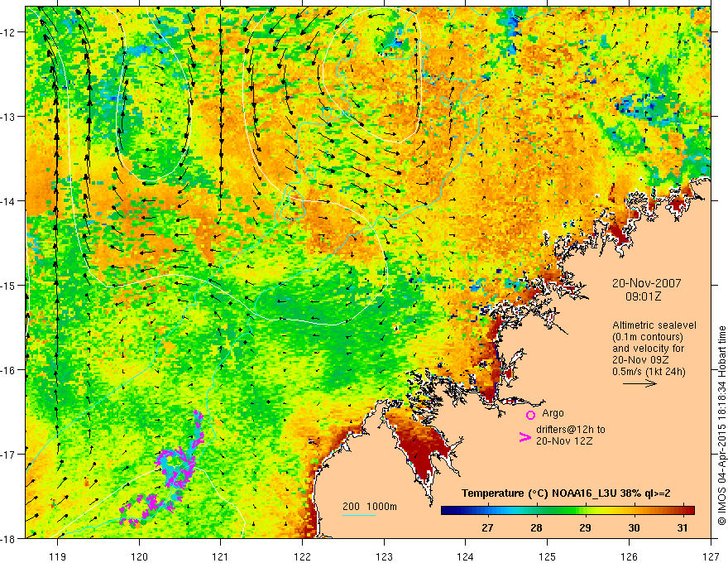
Task: Click the '200 1000m' bathymetry label
Action: click(370, 507)
